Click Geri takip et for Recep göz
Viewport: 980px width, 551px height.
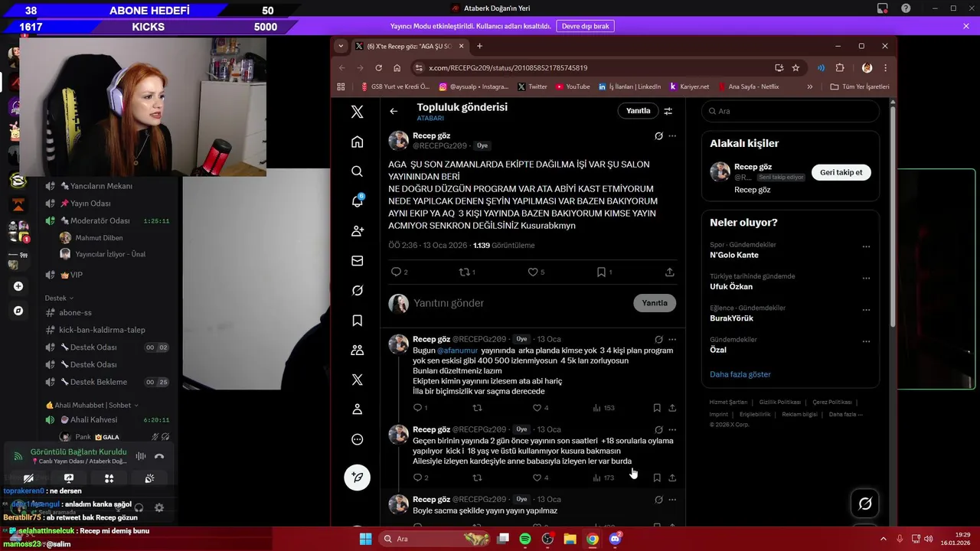pos(841,172)
